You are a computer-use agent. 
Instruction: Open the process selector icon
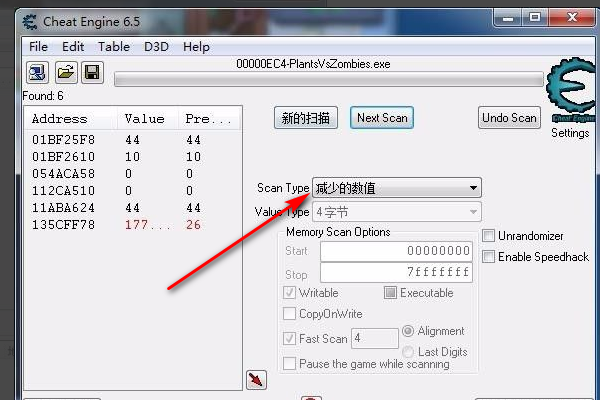coord(38,72)
